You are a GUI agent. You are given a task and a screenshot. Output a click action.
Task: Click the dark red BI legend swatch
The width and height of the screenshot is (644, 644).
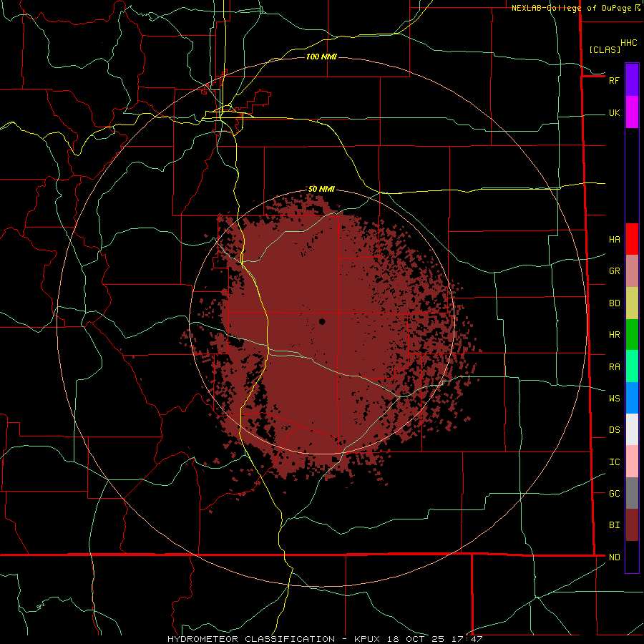tap(632, 525)
